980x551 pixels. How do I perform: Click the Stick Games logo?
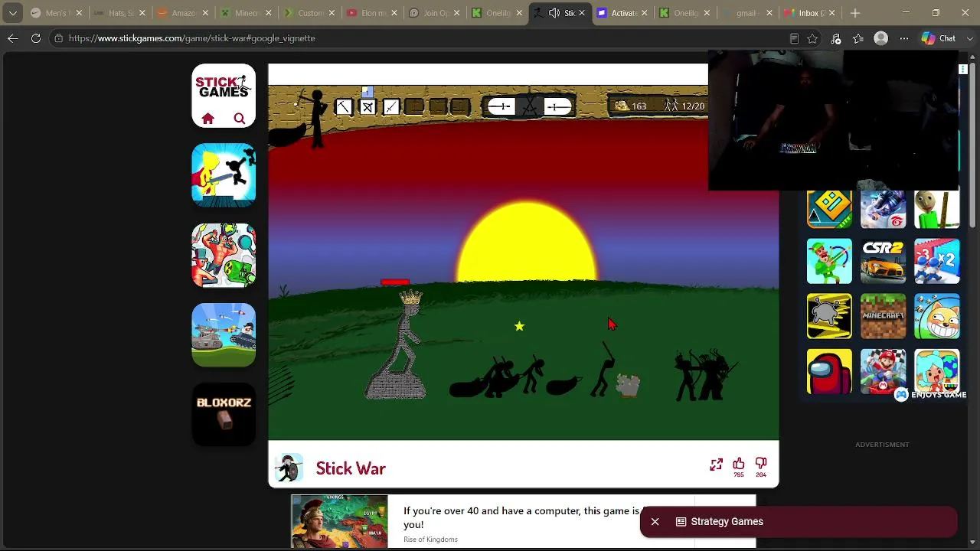224,86
